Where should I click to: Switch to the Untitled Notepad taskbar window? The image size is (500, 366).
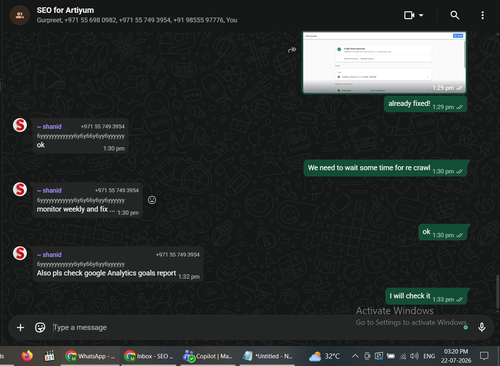tap(267, 356)
